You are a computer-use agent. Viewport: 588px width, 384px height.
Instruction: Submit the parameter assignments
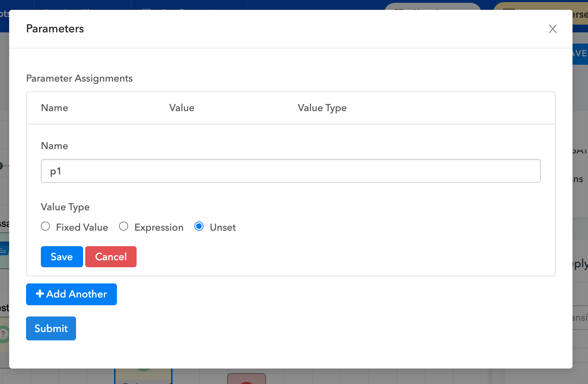click(x=51, y=328)
